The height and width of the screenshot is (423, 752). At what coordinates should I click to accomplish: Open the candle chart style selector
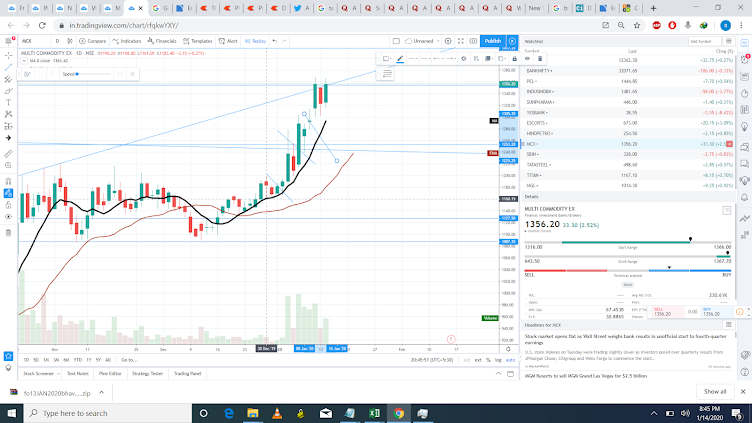[70, 41]
